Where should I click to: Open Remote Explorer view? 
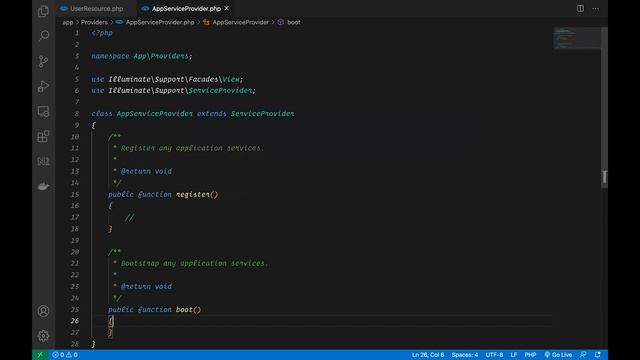click(x=43, y=111)
